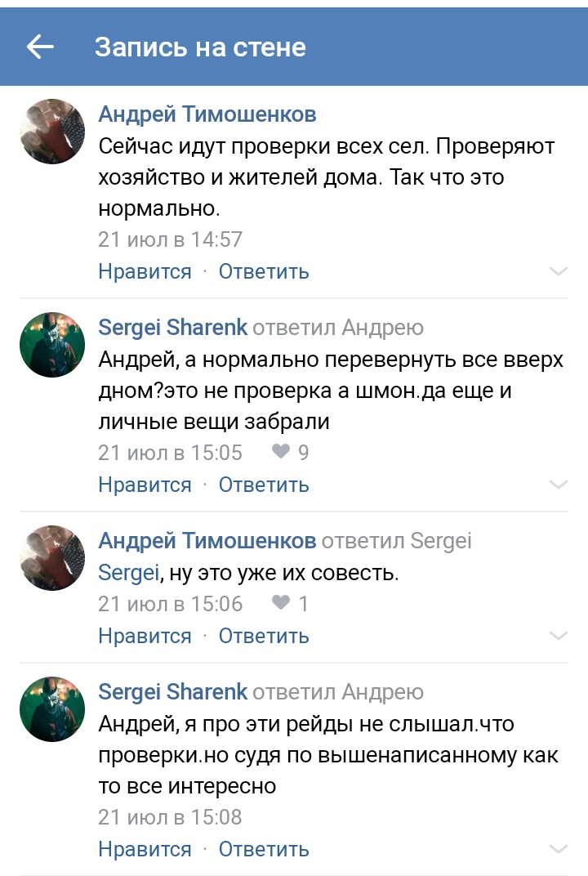The width and height of the screenshot is (588, 876).
Task: Tap the heart icon showing 1 like
Action: pyautogui.click(x=281, y=604)
